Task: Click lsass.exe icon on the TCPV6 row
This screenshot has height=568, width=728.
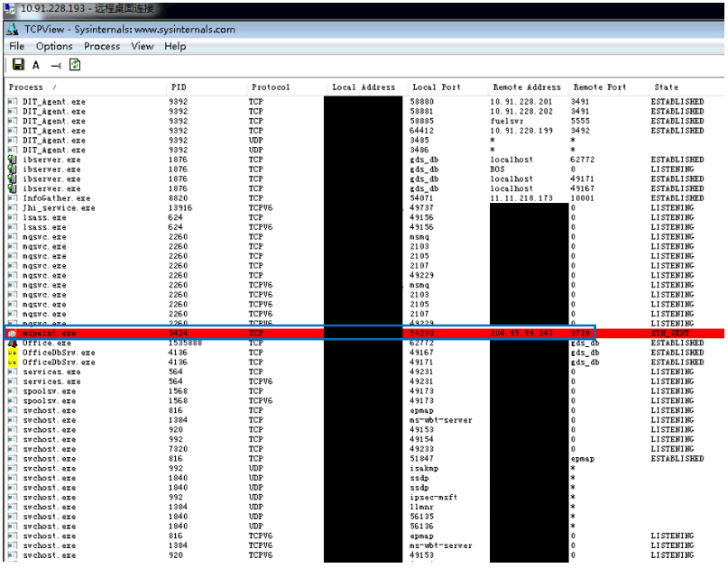Action: (12, 227)
